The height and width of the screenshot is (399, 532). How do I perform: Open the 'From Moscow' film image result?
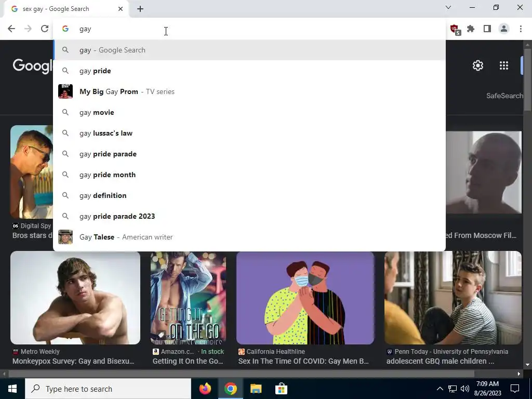484,172
